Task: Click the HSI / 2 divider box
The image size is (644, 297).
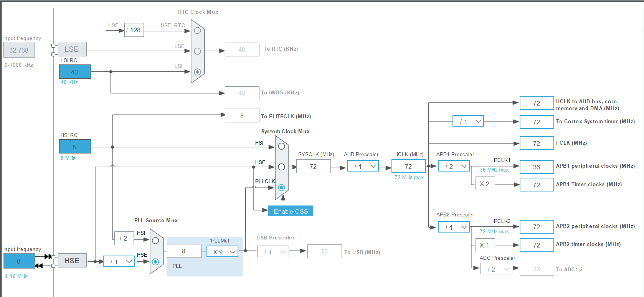Action: pos(124,238)
